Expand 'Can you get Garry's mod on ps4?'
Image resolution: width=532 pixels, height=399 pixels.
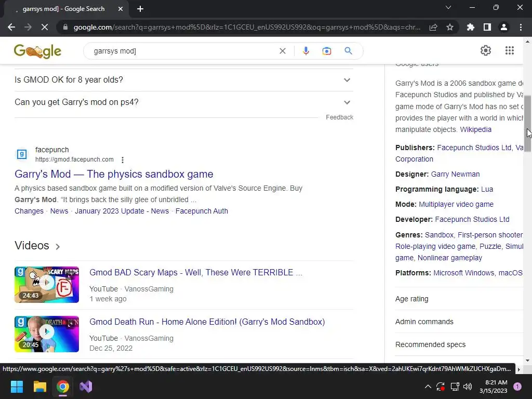(184, 102)
